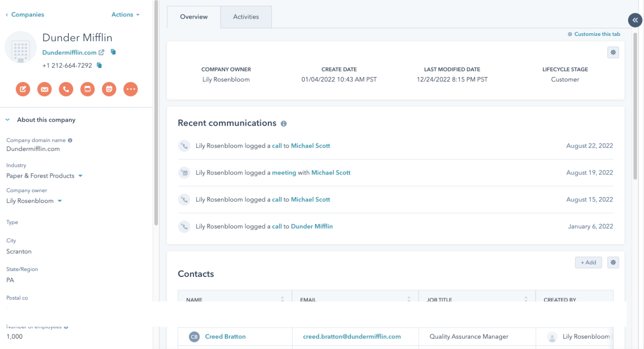Click the schedule meeting calendar icon
644x349 pixels.
click(x=109, y=89)
